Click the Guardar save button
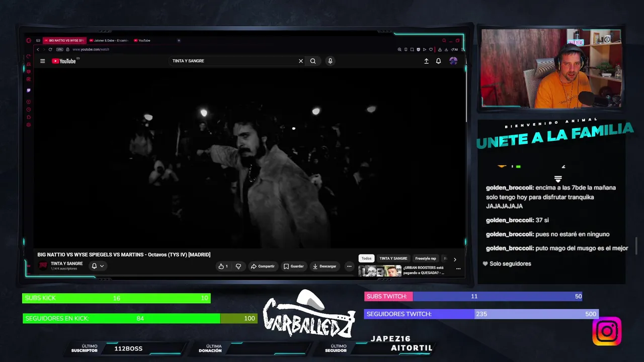644x362 pixels. click(x=293, y=266)
